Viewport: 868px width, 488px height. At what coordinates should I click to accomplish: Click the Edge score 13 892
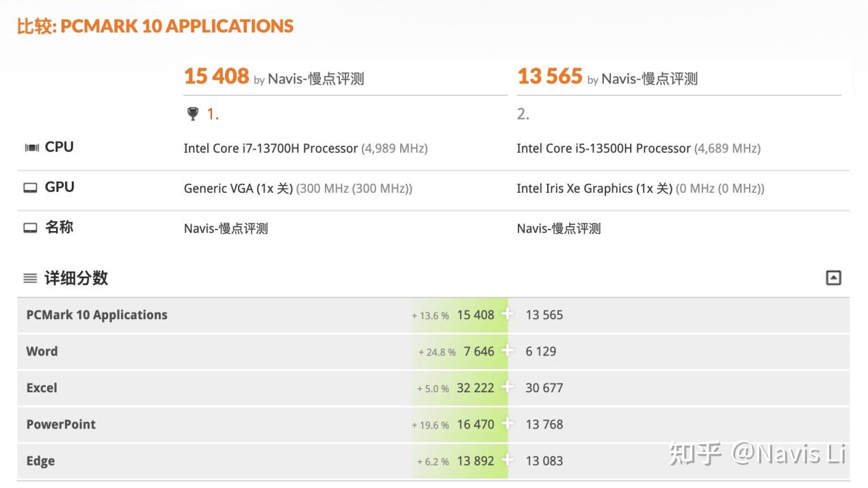click(475, 461)
